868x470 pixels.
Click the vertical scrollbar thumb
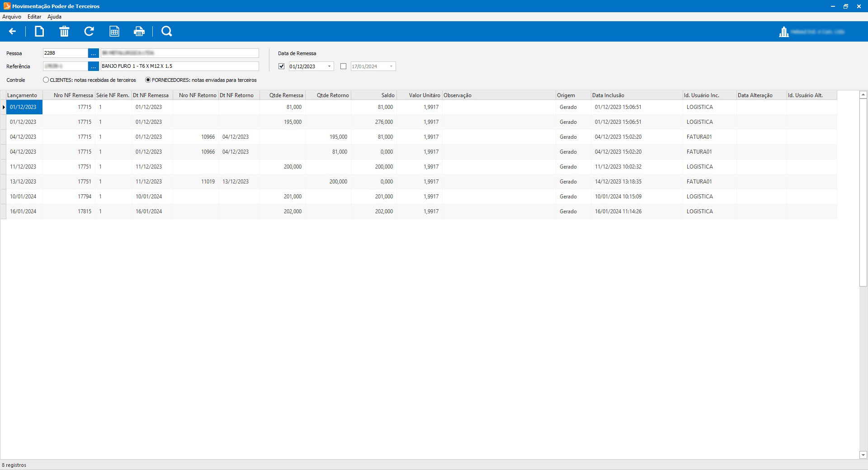[863, 193]
